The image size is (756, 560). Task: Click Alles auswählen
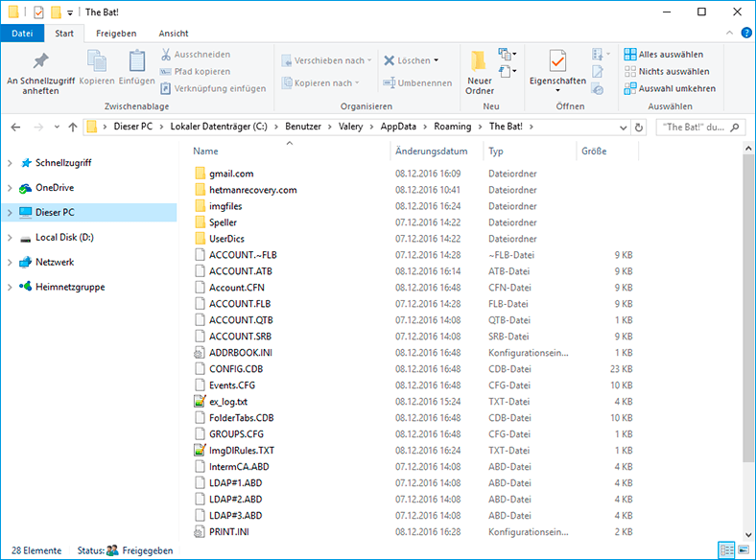tap(664, 55)
